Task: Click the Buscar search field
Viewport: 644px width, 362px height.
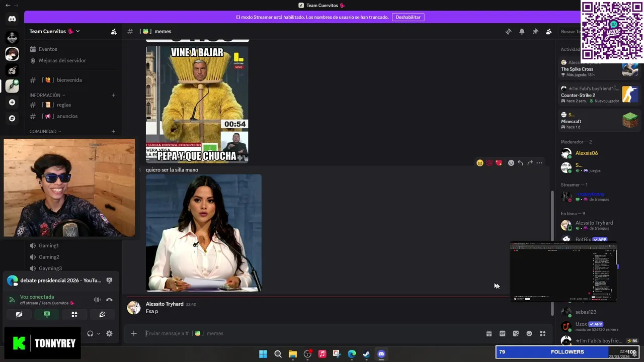Action: pos(570,31)
